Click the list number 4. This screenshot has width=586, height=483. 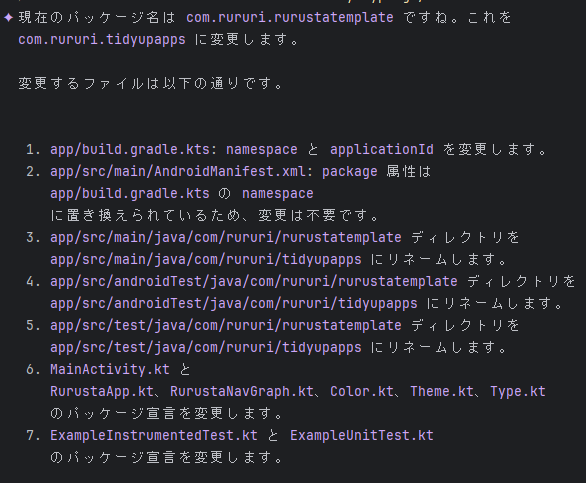coord(33,282)
